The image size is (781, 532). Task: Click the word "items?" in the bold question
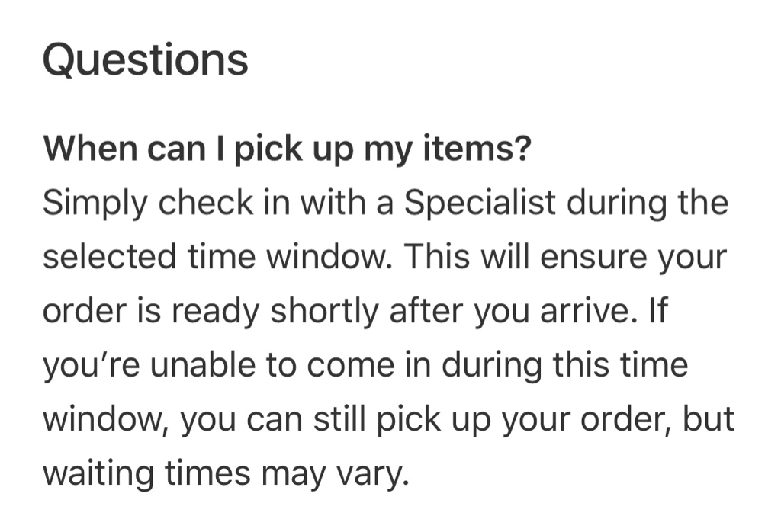477,149
